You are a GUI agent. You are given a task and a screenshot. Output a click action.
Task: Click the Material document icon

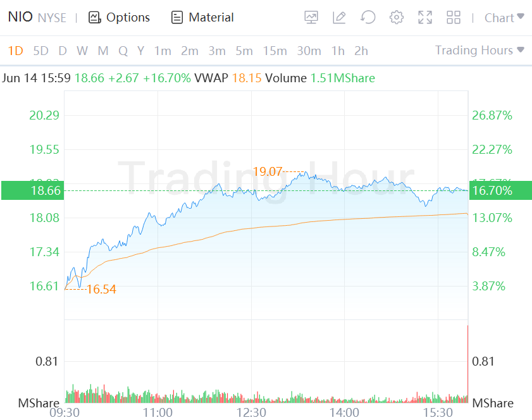coord(178,18)
